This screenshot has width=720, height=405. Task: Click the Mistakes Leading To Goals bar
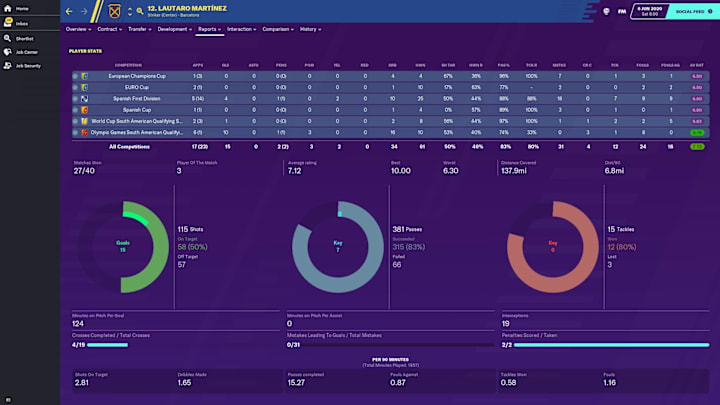(x=398, y=345)
